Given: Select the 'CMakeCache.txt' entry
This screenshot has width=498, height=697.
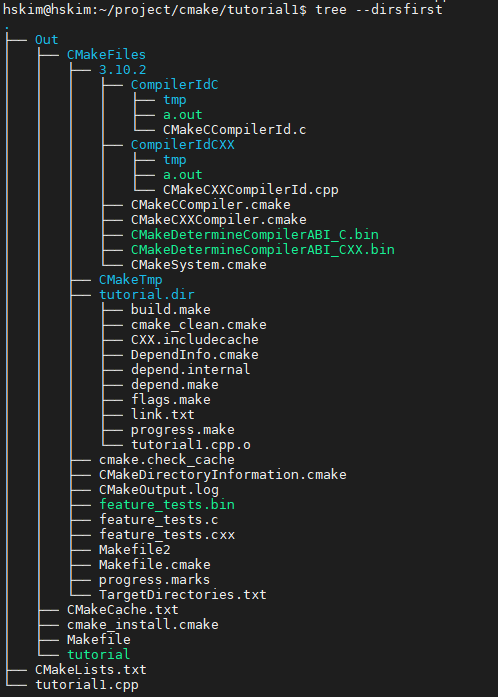Looking at the screenshot, I should tap(123, 609).
